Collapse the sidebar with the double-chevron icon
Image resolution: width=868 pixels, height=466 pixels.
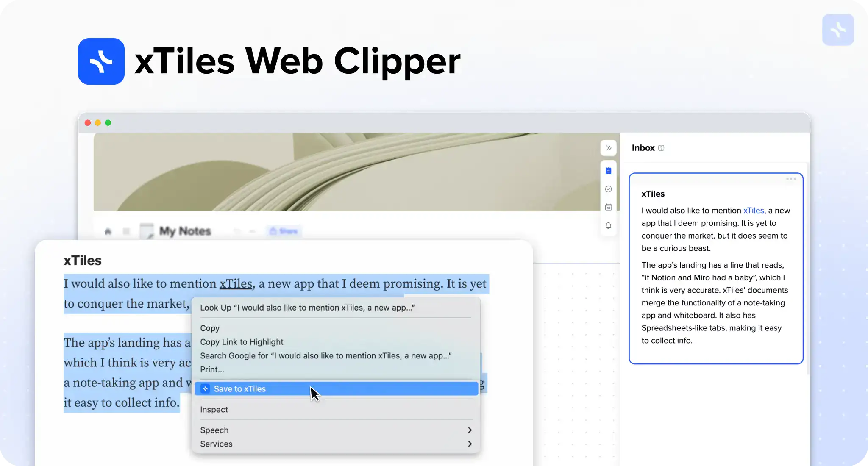(x=609, y=148)
